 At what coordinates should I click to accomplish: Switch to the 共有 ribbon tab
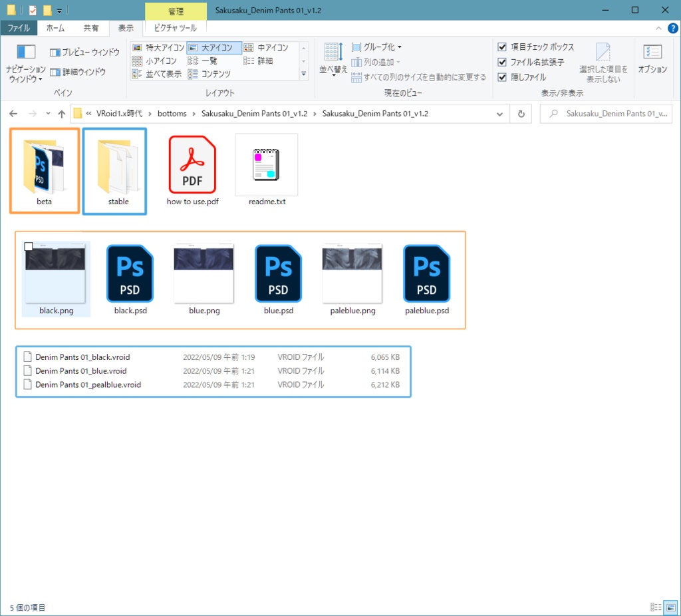(90, 28)
